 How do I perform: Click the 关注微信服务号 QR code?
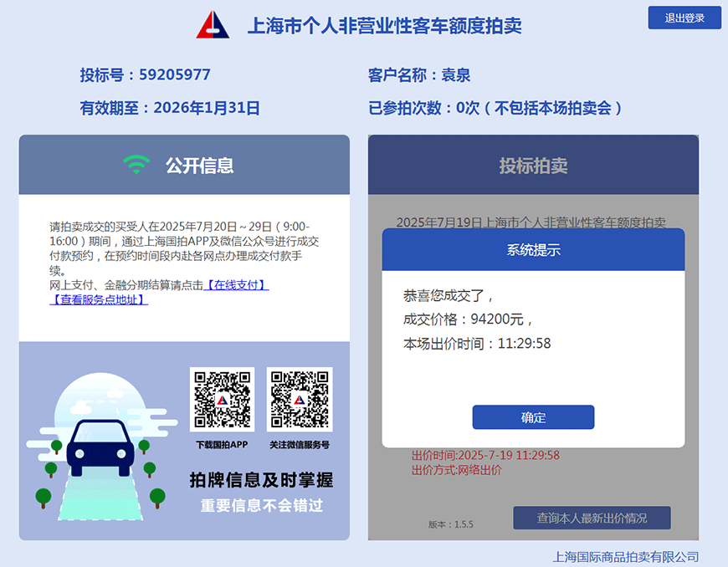(x=299, y=400)
